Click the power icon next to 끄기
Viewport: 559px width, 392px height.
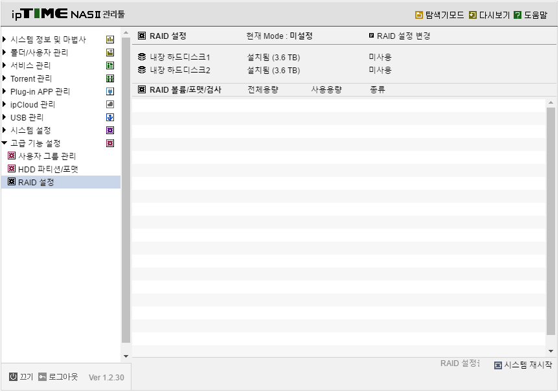click(13, 376)
